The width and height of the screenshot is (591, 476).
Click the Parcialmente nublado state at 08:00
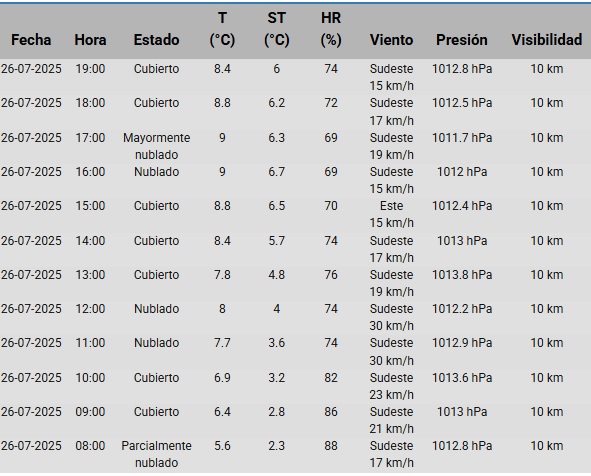(x=156, y=454)
